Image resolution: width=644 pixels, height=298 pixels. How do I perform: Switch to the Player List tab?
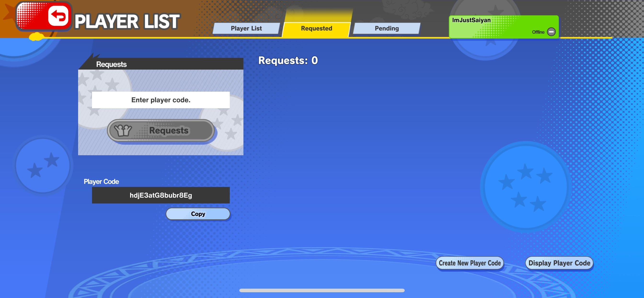246,28
